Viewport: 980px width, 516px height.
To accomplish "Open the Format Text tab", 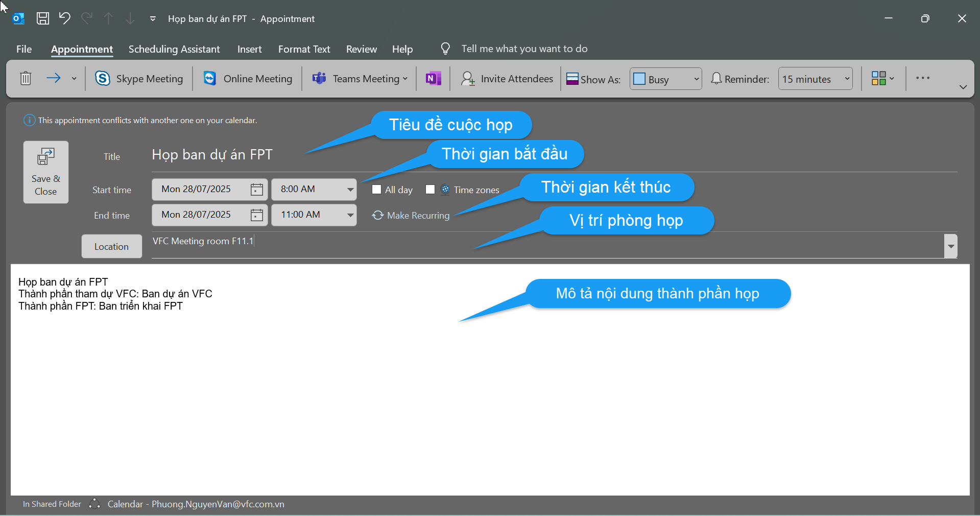I will coord(304,49).
